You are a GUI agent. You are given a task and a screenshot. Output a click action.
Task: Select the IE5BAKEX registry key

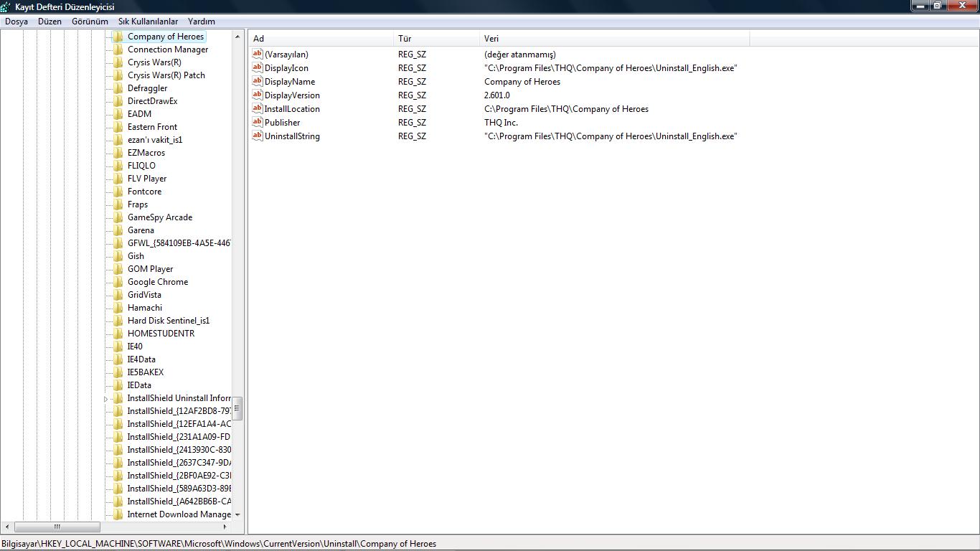click(x=146, y=372)
